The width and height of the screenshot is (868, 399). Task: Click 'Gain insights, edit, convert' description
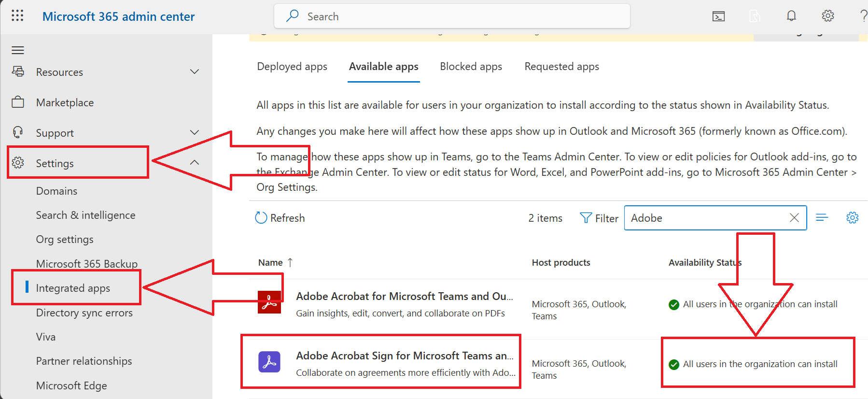tap(400, 313)
